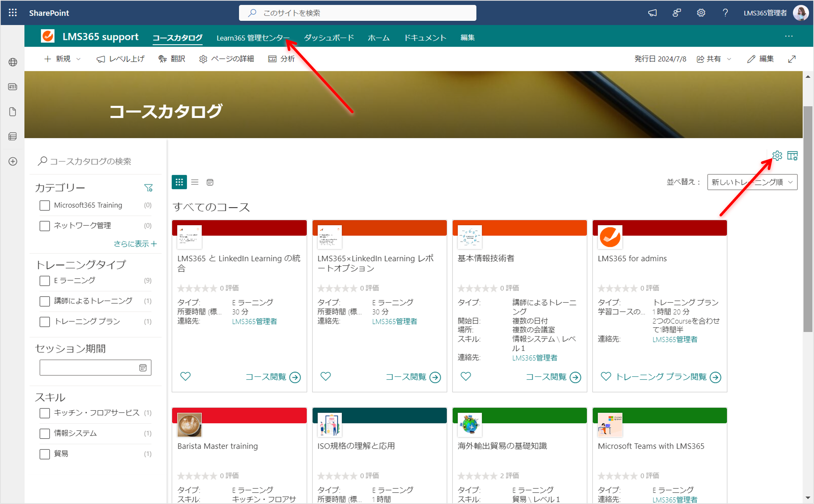The height and width of the screenshot is (504, 814).
Task: Switch to grid tile view
Action: (179, 182)
